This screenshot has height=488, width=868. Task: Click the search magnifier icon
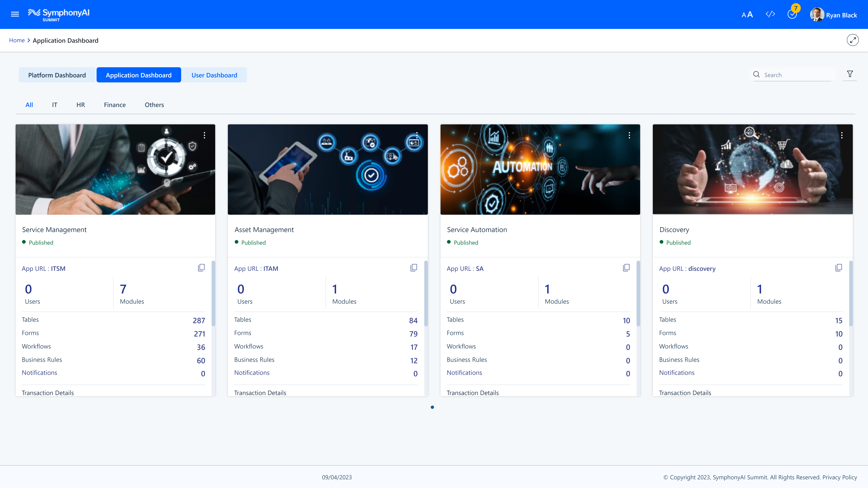pos(756,74)
